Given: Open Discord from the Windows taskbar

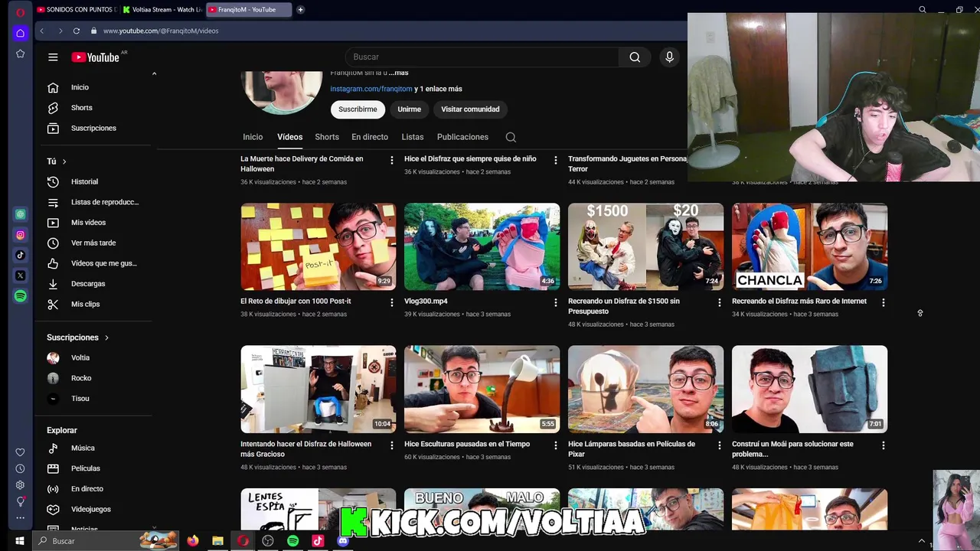Looking at the screenshot, I should (x=343, y=541).
